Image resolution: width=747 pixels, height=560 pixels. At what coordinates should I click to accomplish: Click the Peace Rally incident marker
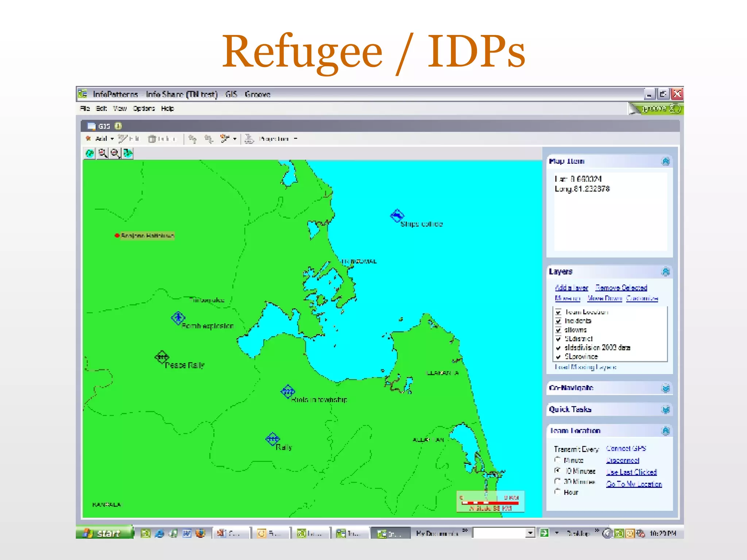[162, 357]
